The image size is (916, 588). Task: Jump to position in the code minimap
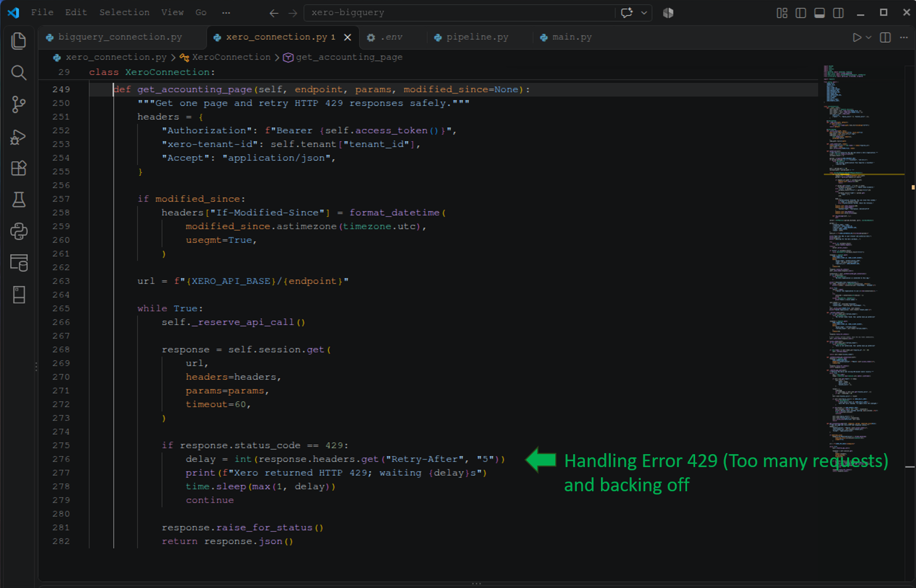[x=863, y=269]
